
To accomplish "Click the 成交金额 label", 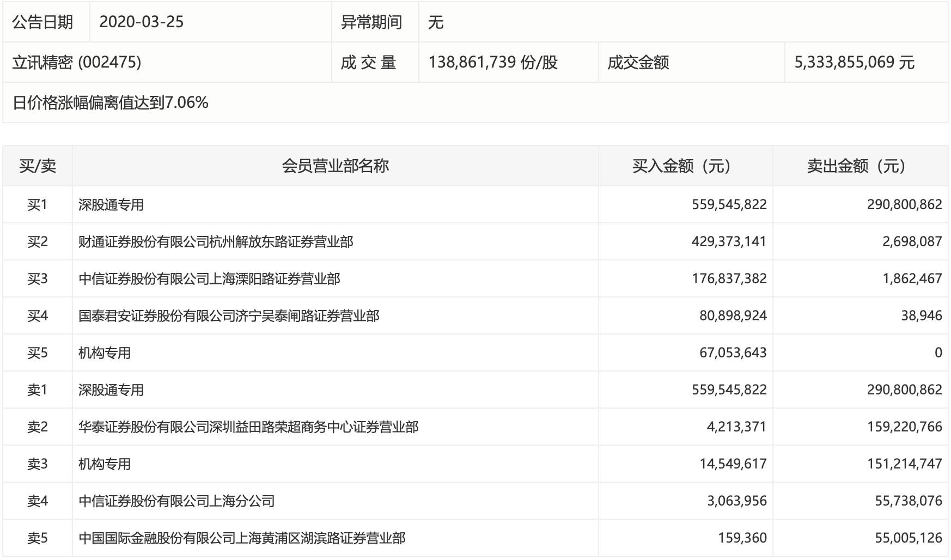I will click(638, 63).
